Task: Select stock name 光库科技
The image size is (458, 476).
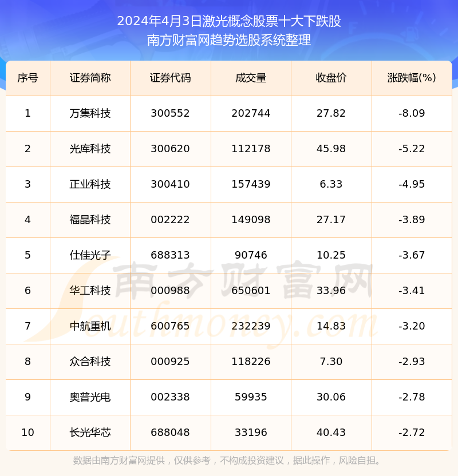Action: pyautogui.click(x=90, y=149)
